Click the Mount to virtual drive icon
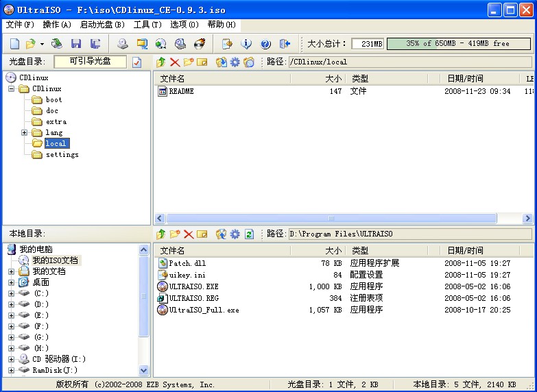The width and height of the screenshot is (537, 392). coord(180,44)
